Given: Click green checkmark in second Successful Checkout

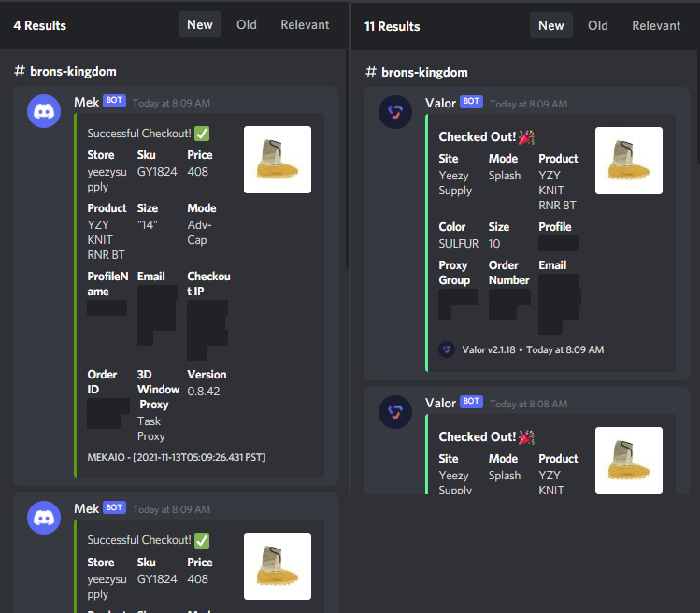Looking at the screenshot, I should tap(202, 540).
